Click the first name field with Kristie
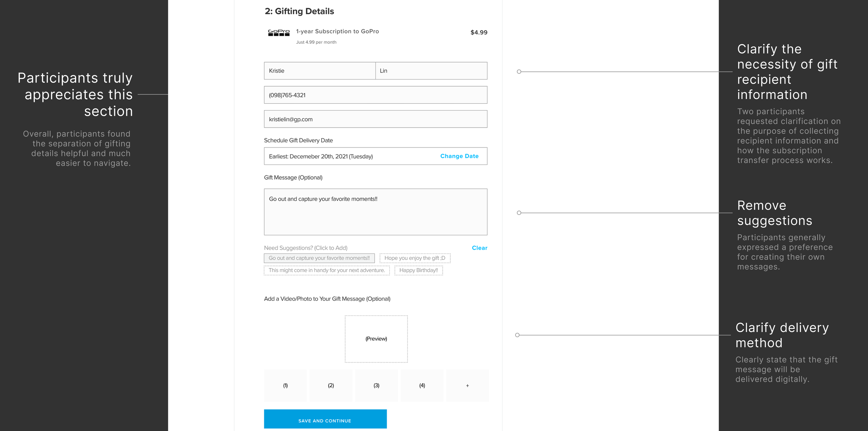 click(319, 71)
